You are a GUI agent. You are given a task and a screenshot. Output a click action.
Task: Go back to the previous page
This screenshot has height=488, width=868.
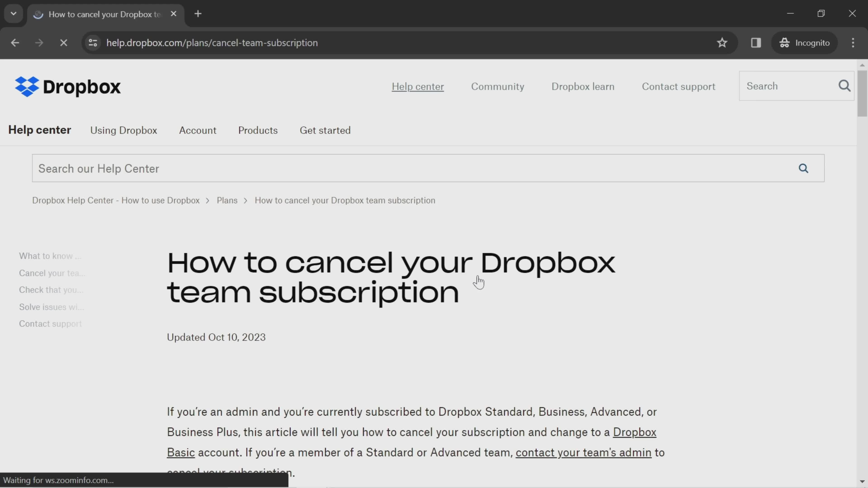click(x=15, y=43)
